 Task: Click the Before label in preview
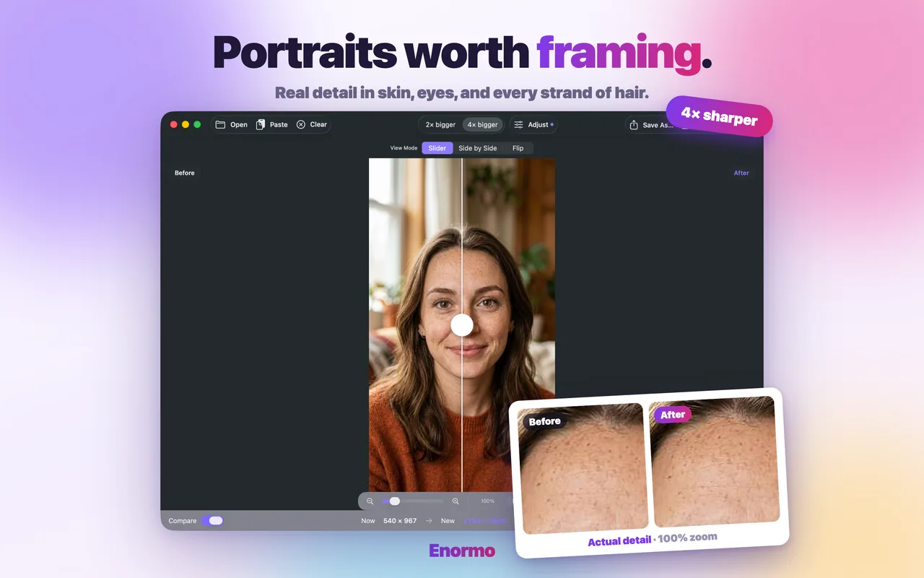point(185,173)
